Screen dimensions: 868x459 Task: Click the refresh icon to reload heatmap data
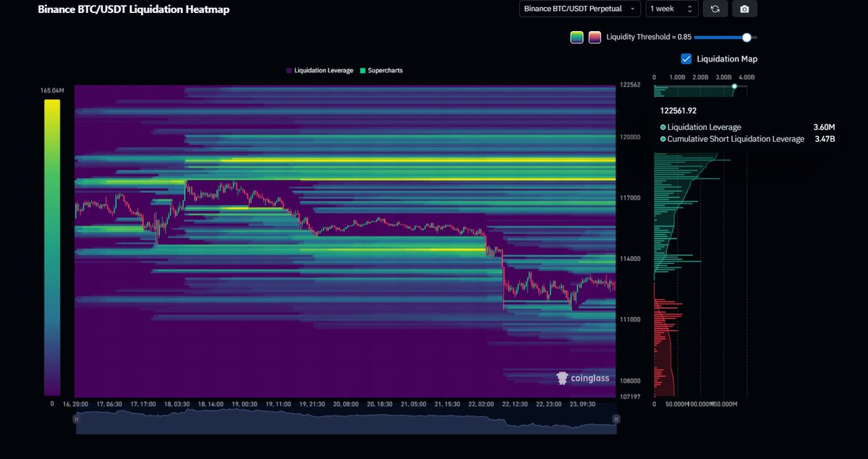pyautogui.click(x=715, y=9)
